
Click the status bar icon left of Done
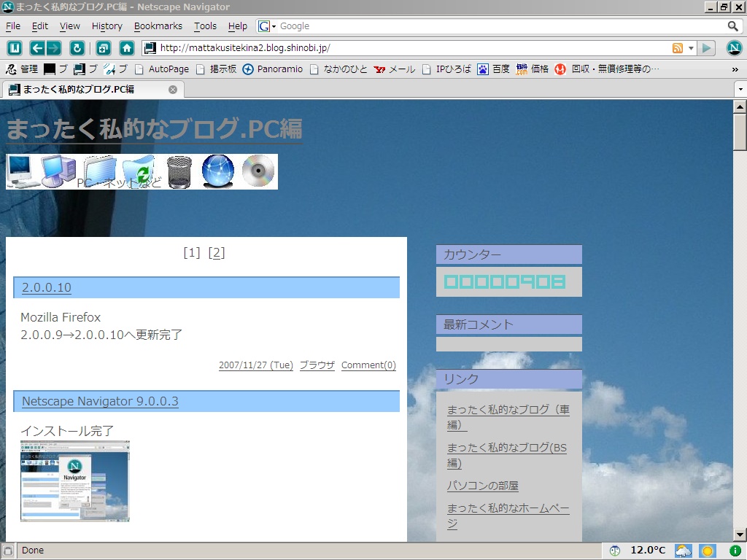tap(7, 551)
